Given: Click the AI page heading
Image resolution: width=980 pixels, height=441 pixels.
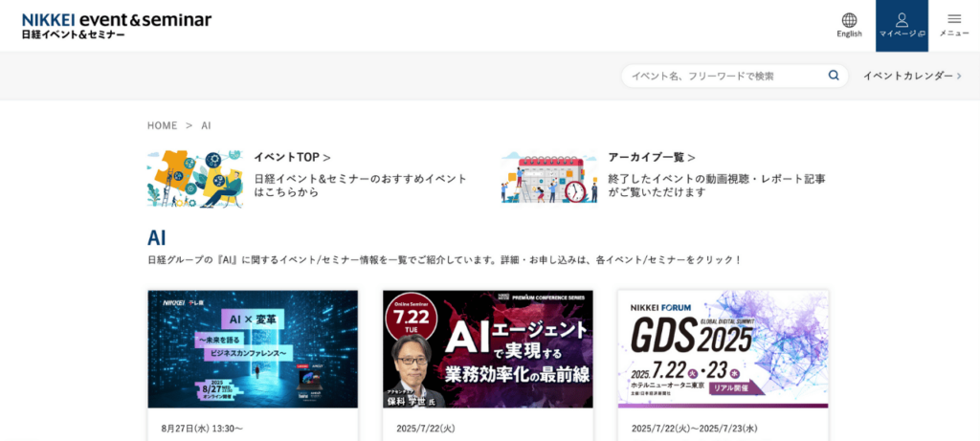Looking at the screenshot, I should (156, 238).
